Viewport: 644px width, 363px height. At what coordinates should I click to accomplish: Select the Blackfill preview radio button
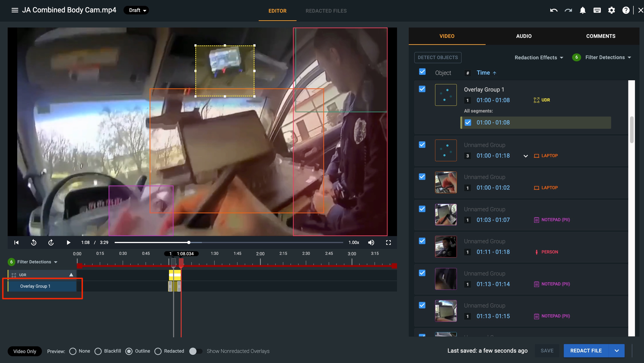point(98,351)
